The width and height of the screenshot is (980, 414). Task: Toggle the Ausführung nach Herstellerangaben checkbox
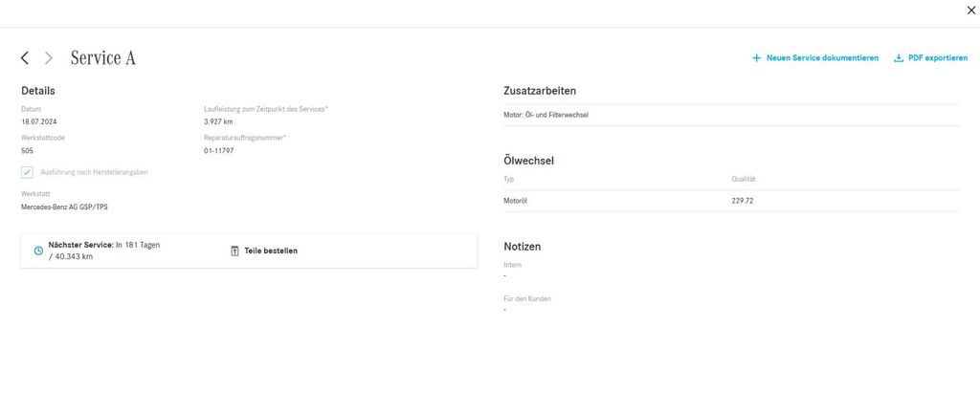coord(28,172)
